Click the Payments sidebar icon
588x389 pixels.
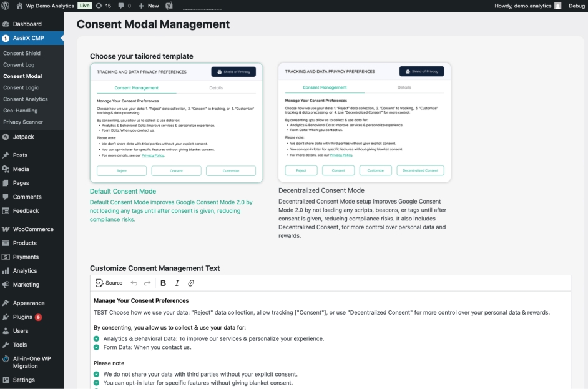6,257
